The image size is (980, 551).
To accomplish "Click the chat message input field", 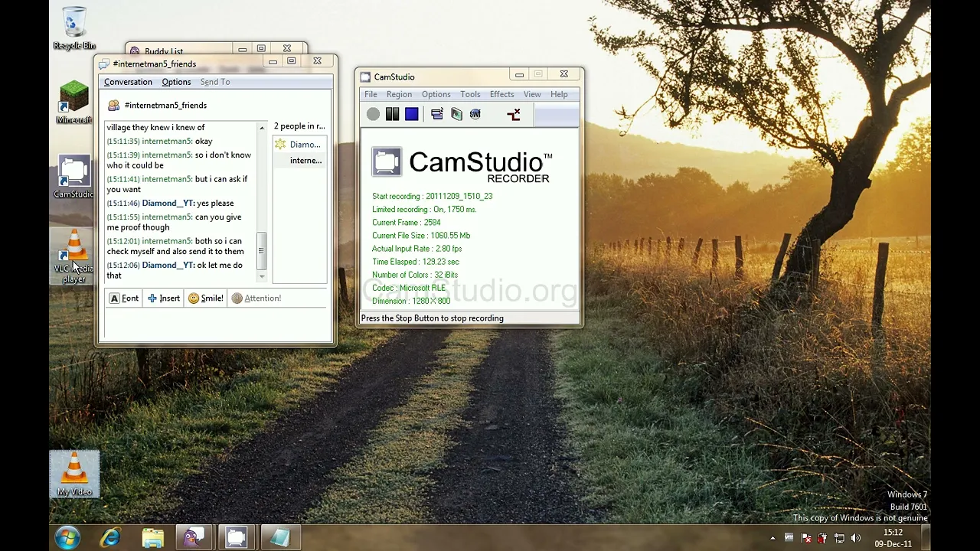I will pyautogui.click(x=214, y=324).
